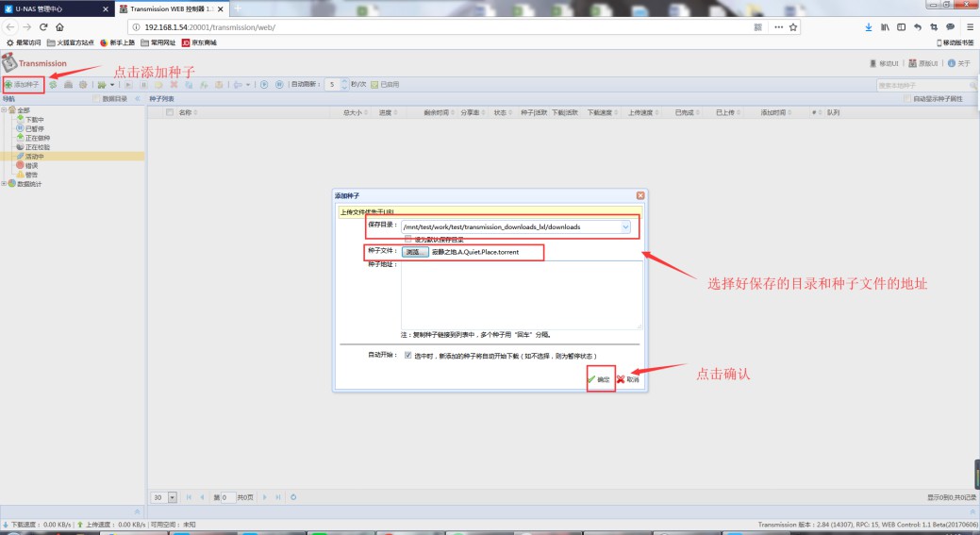The height and width of the screenshot is (535, 980).
Task: Select 下载中 in the navigation tree
Action: tap(34, 120)
